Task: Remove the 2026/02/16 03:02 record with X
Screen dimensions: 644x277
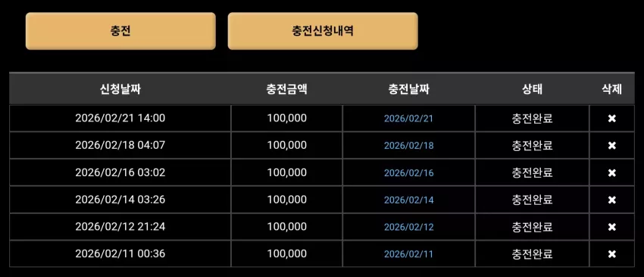Action: 612,173
